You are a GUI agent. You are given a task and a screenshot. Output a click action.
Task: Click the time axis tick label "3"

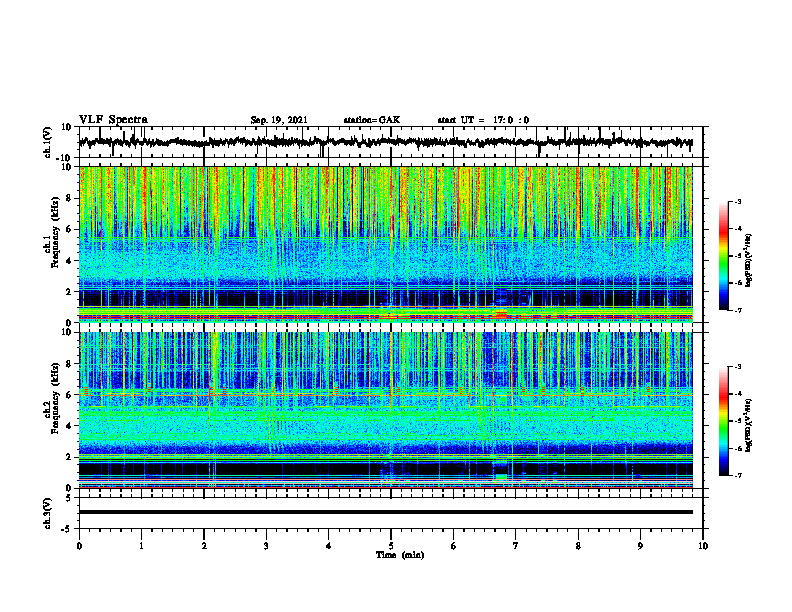pyautogui.click(x=266, y=546)
